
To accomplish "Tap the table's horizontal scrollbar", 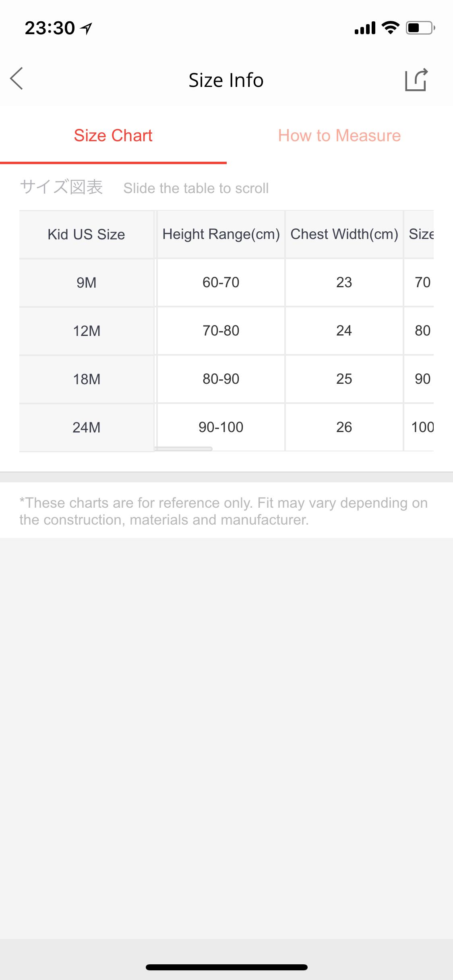I will click(x=183, y=449).
